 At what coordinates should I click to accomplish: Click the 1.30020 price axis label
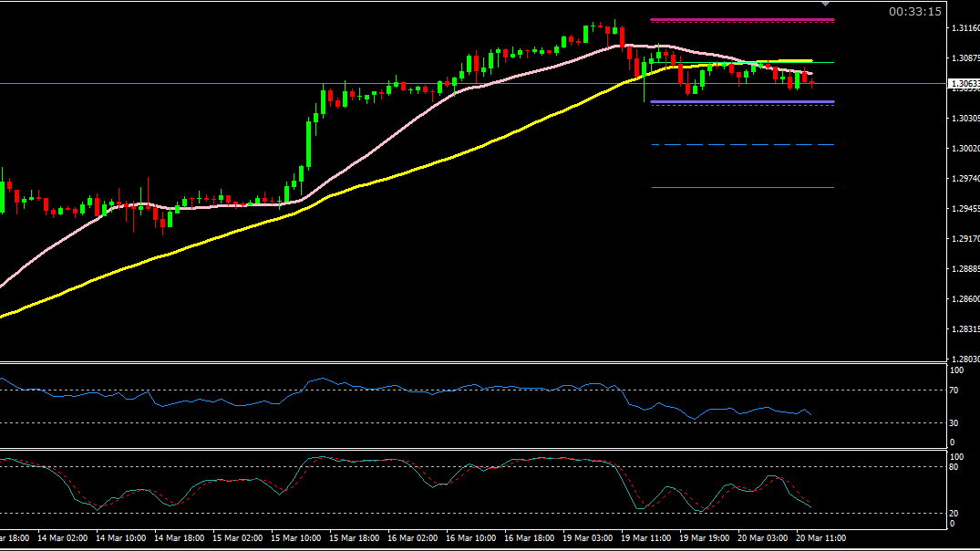tap(965, 149)
